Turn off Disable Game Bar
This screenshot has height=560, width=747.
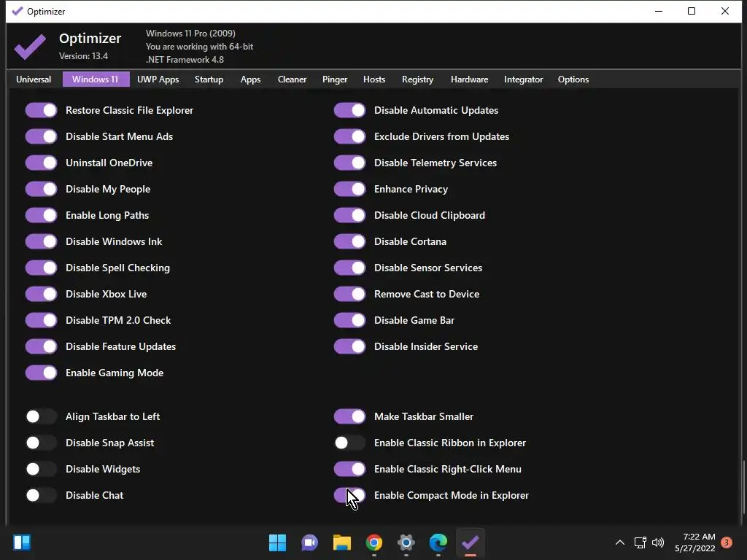point(349,320)
